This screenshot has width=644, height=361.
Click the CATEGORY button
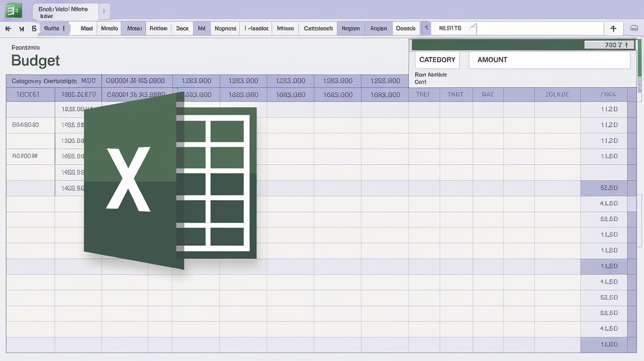pyautogui.click(x=437, y=60)
